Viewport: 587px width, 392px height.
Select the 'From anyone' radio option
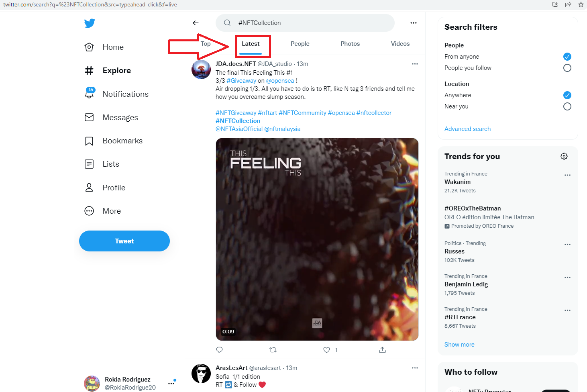tap(567, 57)
